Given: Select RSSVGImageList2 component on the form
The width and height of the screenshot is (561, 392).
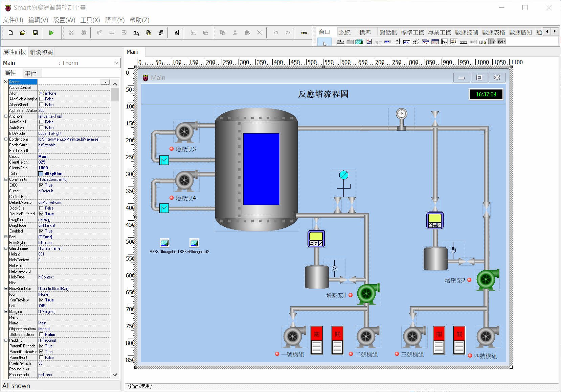Looking at the screenshot, I should pyautogui.click(x=194, y=243).
